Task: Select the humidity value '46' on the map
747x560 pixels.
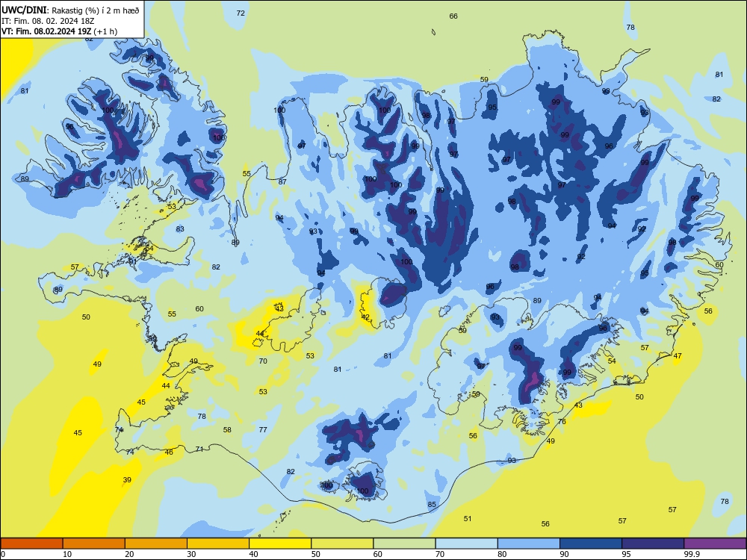Action: (x=169, y=452)
